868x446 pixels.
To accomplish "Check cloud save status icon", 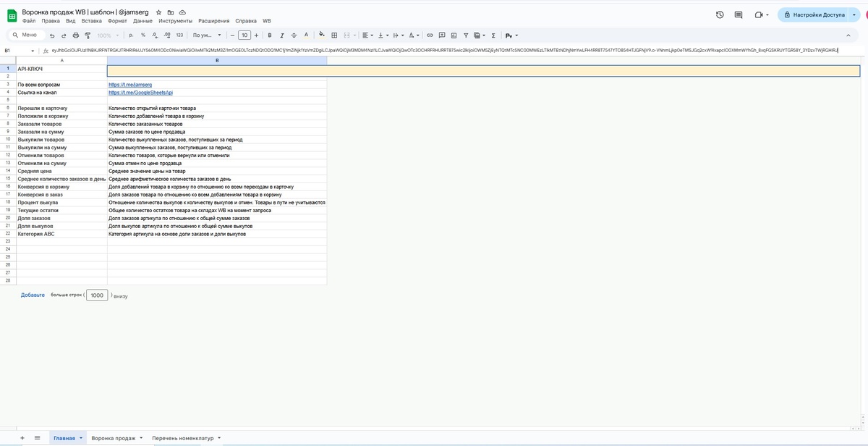I will pyautogui.click(x=182, y=12).
